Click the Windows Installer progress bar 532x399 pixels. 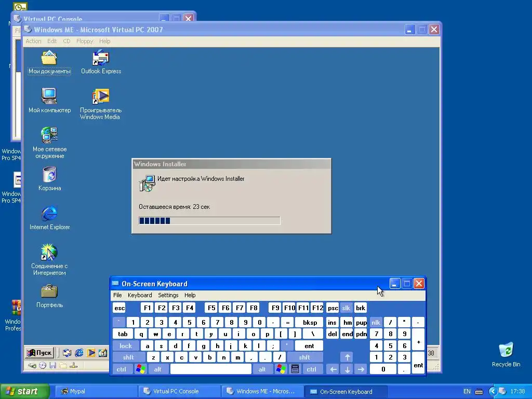[209, 221]
